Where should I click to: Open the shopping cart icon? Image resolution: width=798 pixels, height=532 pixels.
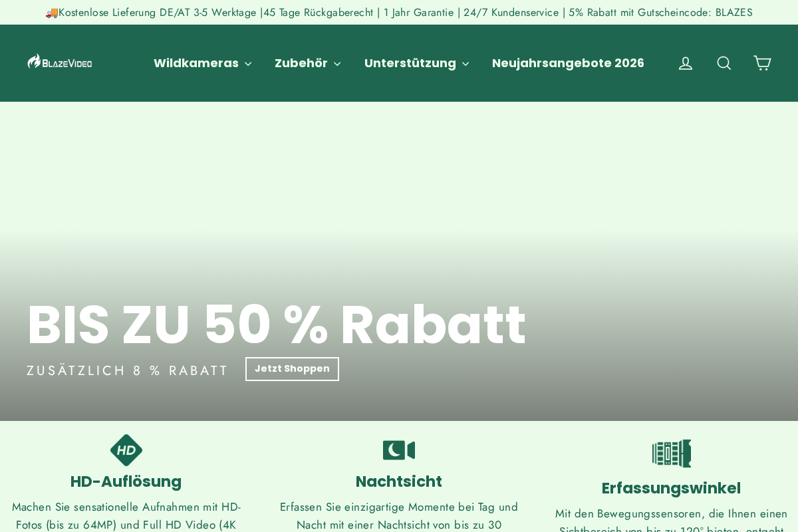pyautogui.click(x=762, y=63)
